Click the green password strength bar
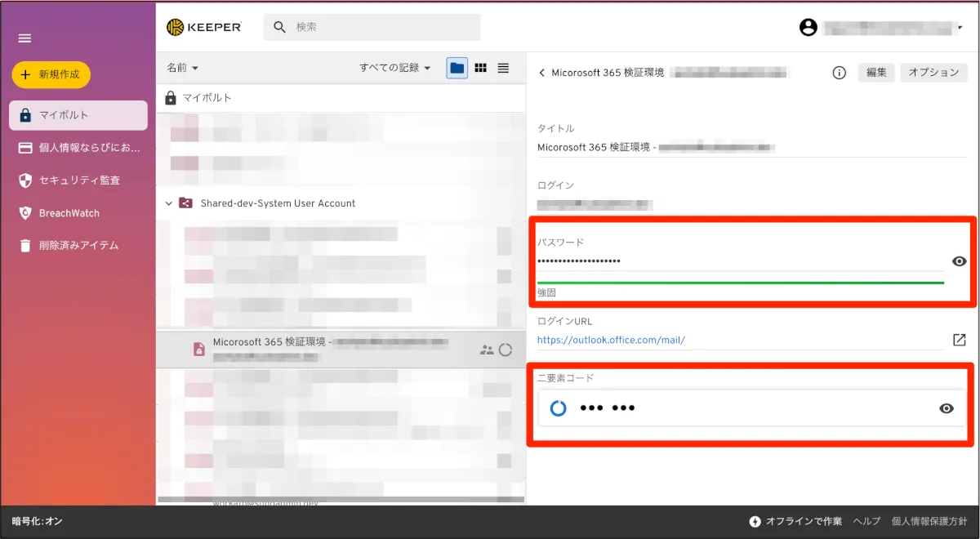This screenshot has height=539, width=980. [741, 283]
